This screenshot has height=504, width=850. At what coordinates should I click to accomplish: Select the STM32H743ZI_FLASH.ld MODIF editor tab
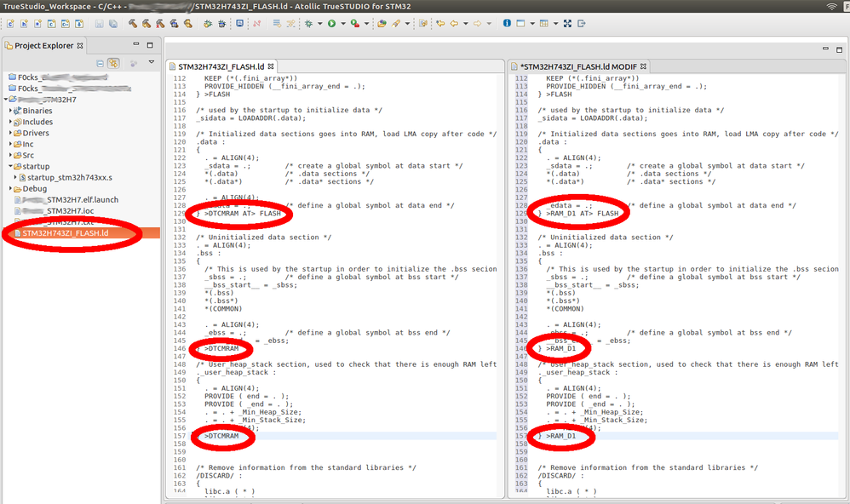point(578,66)
